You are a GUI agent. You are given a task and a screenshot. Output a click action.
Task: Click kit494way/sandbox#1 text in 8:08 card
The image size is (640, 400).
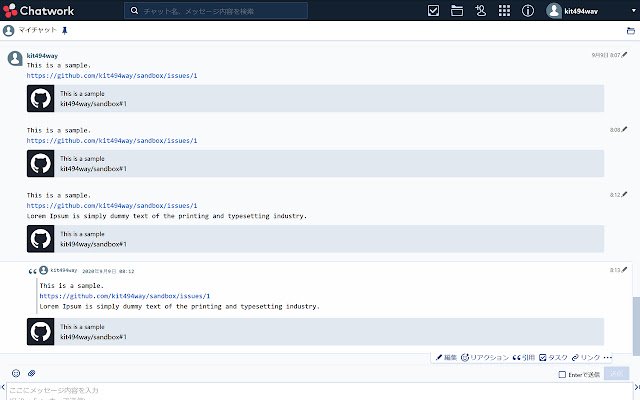[x=93, y=169]
